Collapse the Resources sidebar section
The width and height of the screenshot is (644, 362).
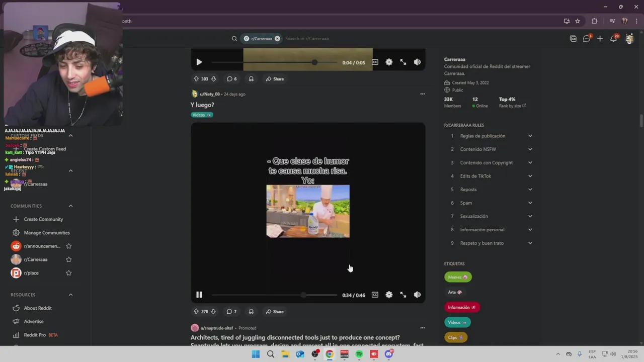pos(70,295)
